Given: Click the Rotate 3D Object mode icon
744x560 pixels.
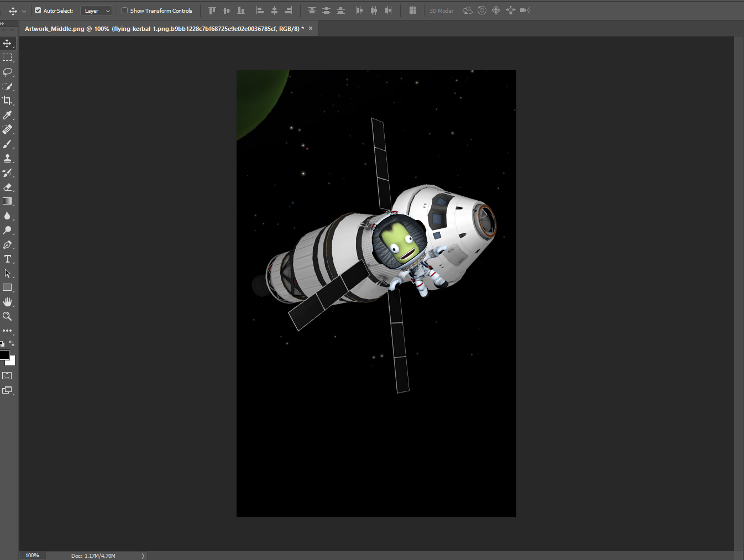Looking at the screenshot, I should [468, 11].
